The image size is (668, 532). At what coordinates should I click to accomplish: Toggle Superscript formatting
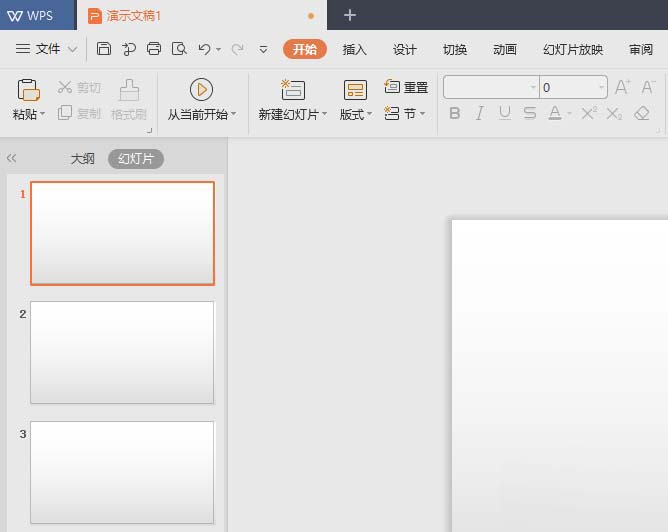589,113
